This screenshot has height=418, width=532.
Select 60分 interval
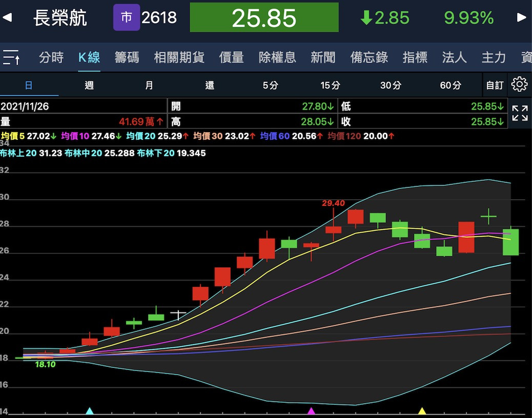point(451,85)
